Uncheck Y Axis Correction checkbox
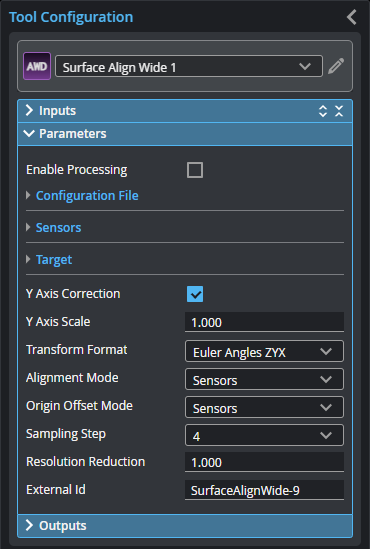 point(195,294)
